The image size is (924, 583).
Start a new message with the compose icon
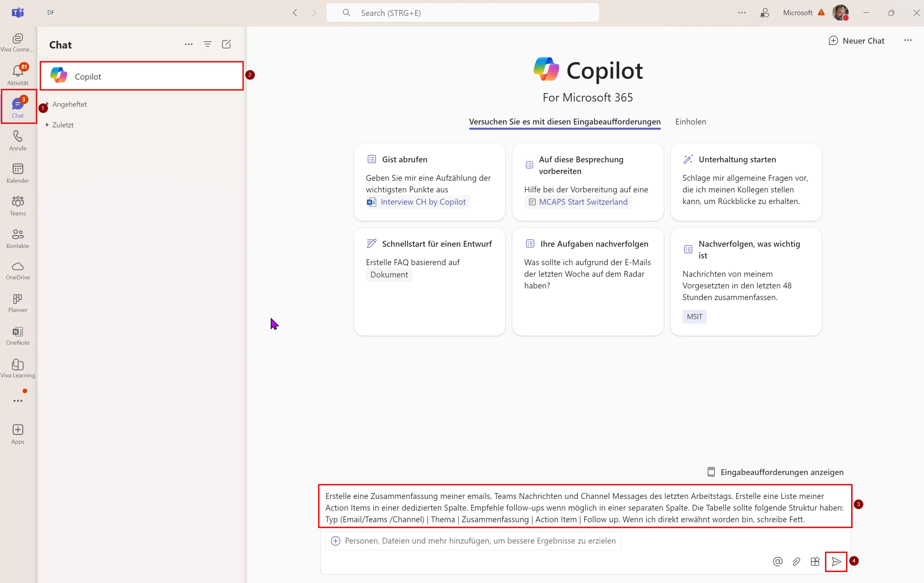226,44
